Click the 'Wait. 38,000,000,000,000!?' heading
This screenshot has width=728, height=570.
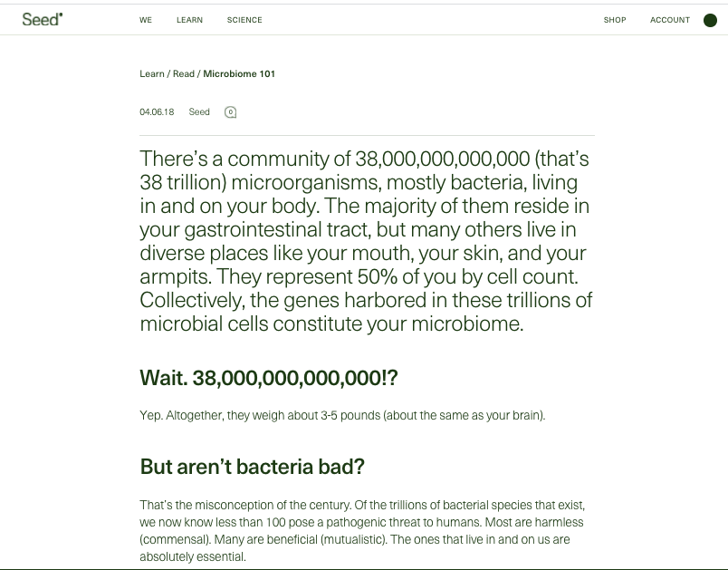coord(268,378)
